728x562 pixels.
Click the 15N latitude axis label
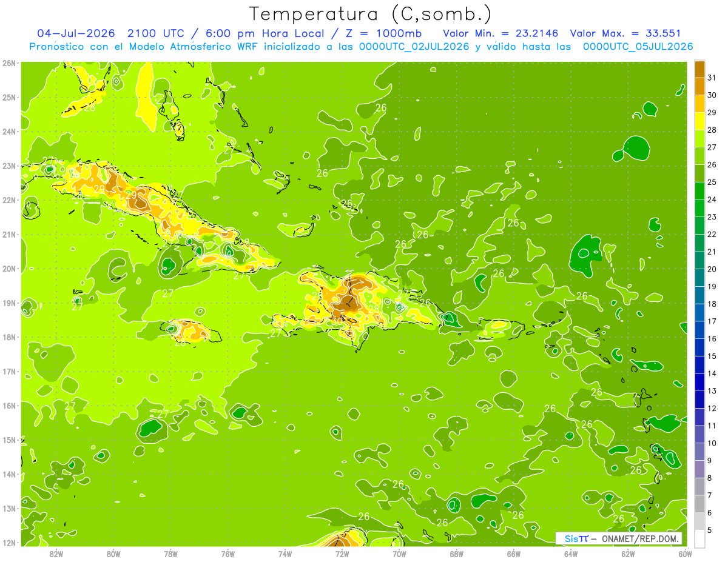coord(10,440)
